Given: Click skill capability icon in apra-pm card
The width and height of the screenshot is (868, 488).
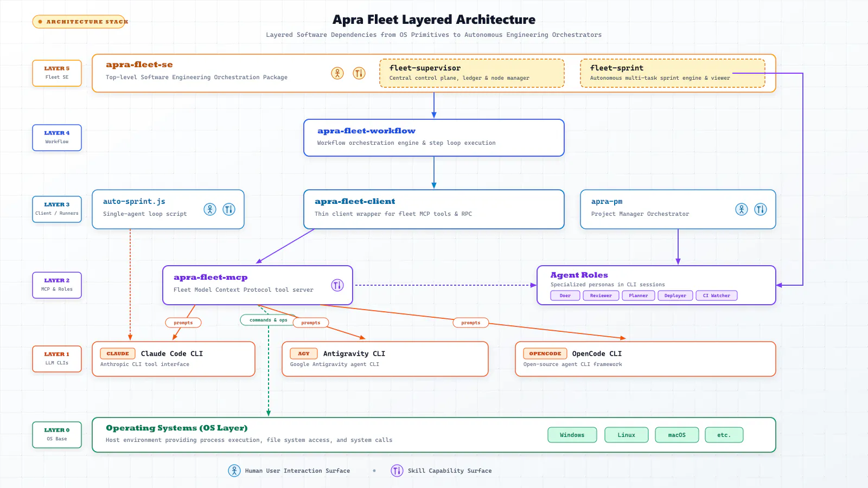Looking at the screenshot, I should 761,209.
